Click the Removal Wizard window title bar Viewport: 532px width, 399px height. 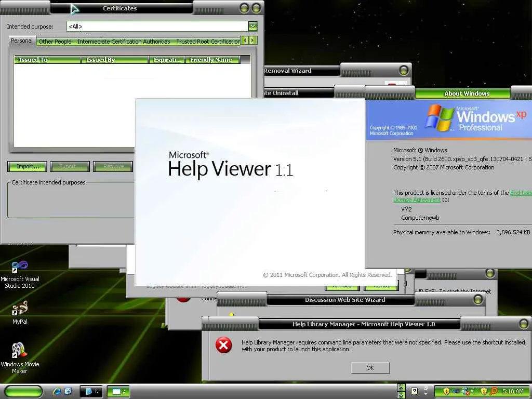point(302,71)
